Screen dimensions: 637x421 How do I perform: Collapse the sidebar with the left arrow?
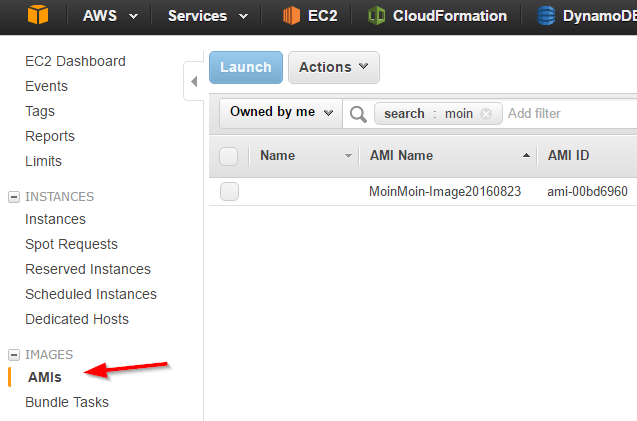coord(194,82)
